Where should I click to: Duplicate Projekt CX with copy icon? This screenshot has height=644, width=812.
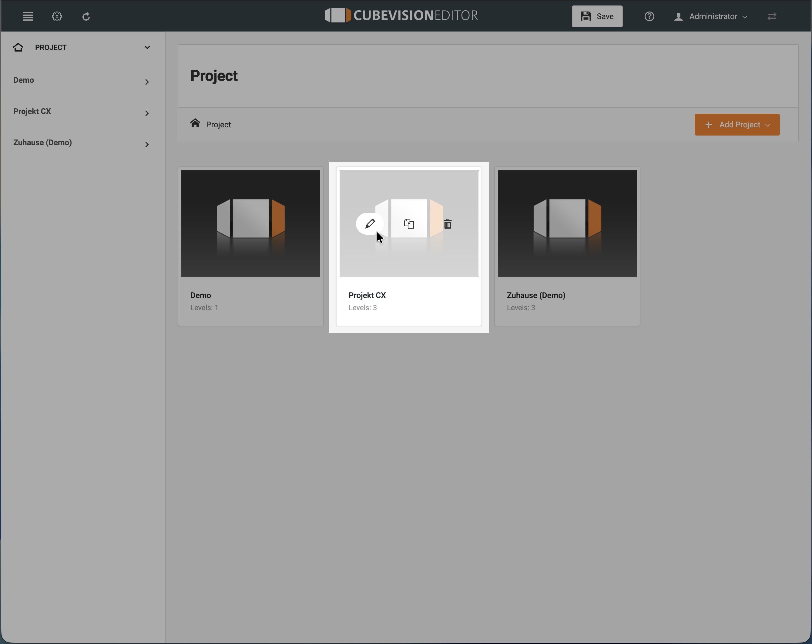click(409, 224)
